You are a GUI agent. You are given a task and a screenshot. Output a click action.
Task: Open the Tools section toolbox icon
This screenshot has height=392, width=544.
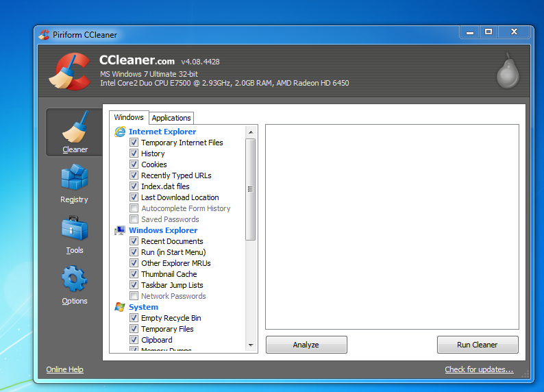click(x=74, y=228)
